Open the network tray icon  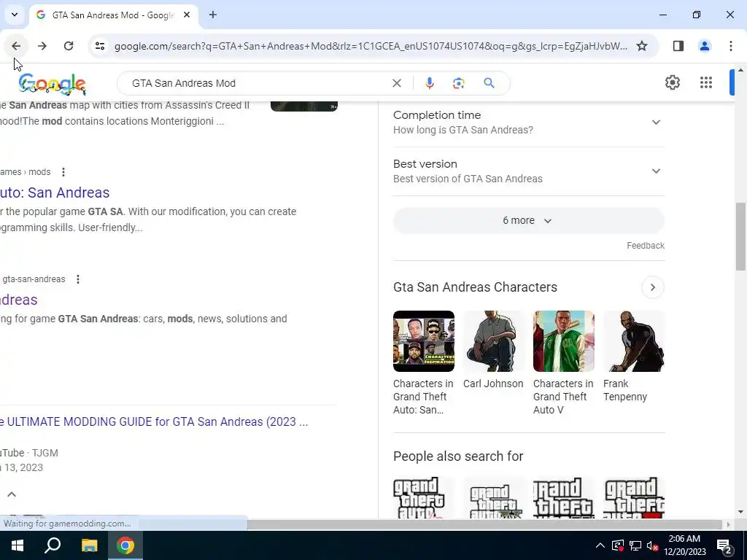(635, 545)
